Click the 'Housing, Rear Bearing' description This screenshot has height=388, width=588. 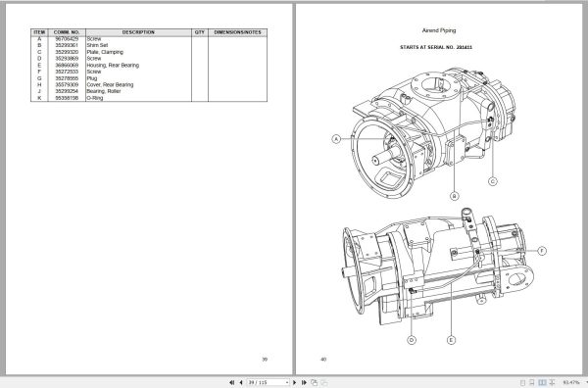click(113, 66)
